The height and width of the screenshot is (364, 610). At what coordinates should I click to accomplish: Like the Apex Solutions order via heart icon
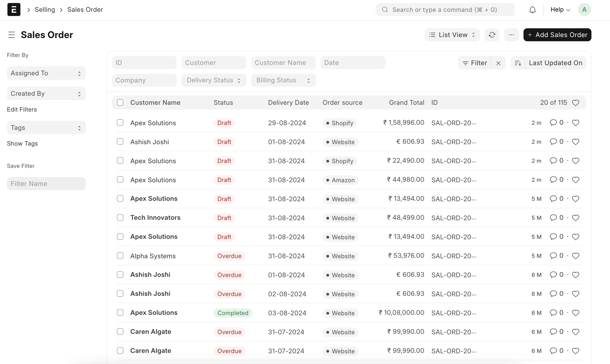(576, 123)
